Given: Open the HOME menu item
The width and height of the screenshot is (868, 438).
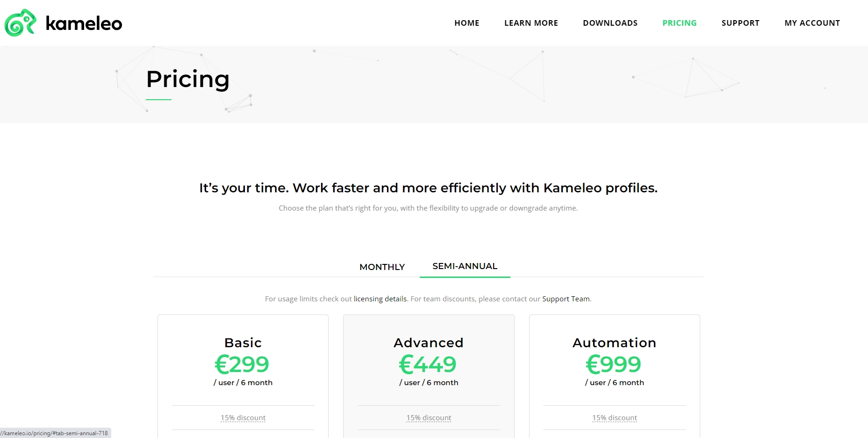Looking at the screenshot, I should coord(466,23).
